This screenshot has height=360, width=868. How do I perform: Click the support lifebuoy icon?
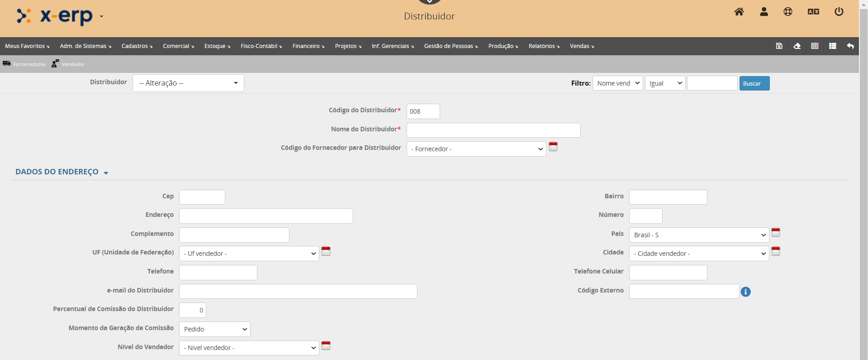pyautogui.click(x=787, y=12)
